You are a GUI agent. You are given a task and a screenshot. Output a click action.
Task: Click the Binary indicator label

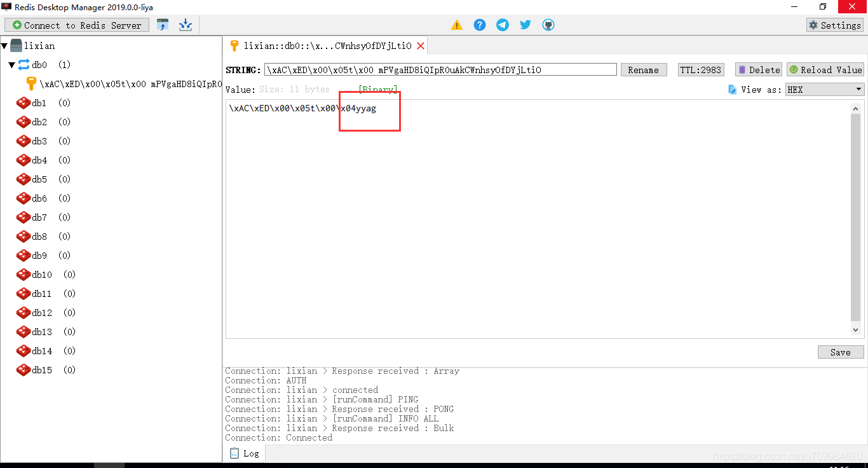pyautogui.click(x=378, y=90)
